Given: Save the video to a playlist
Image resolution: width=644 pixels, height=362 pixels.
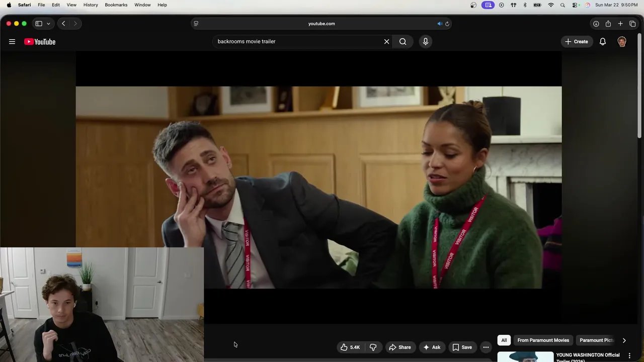Looking at the screenshot, I should click(x=462, y=347).
